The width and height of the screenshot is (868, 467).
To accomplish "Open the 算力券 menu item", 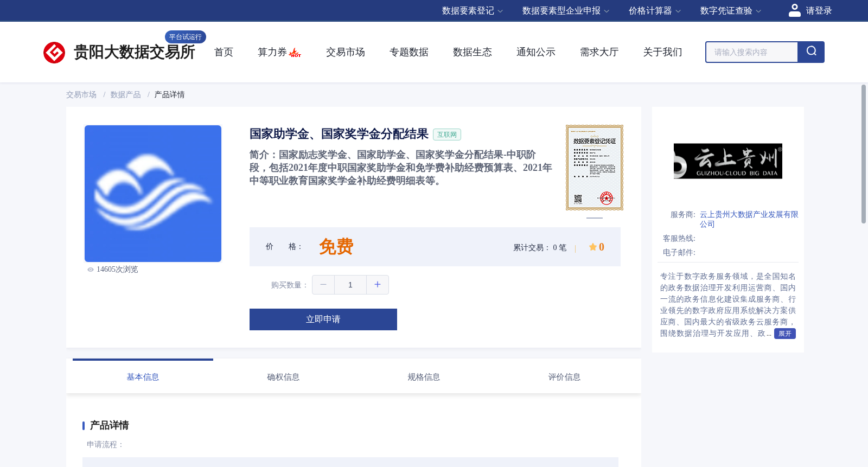I will click(x=272, y=52).
